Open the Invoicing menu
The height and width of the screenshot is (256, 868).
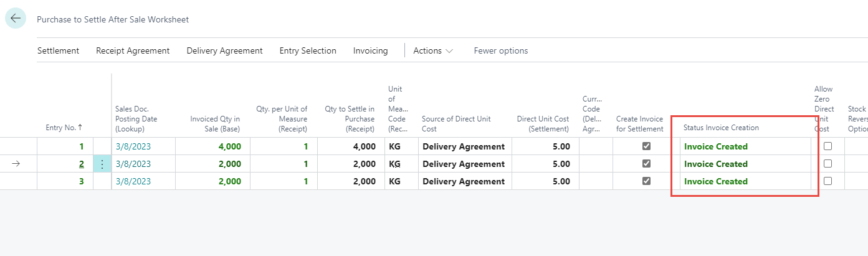370,50
